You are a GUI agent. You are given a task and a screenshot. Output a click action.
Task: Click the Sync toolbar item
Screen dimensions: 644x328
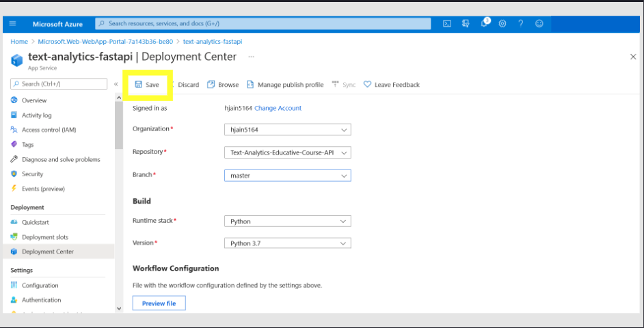pyautogui.click(x=343, y=85)
